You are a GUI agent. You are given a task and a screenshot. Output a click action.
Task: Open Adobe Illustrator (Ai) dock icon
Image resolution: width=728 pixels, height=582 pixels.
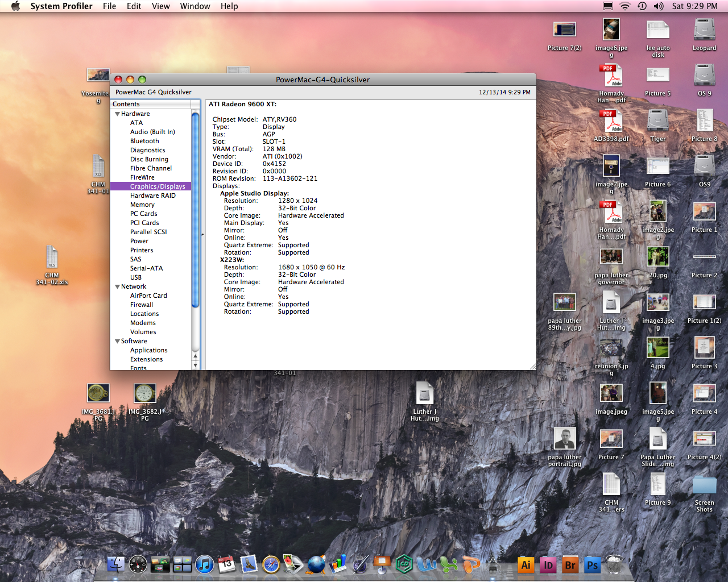tap(526, 564)
